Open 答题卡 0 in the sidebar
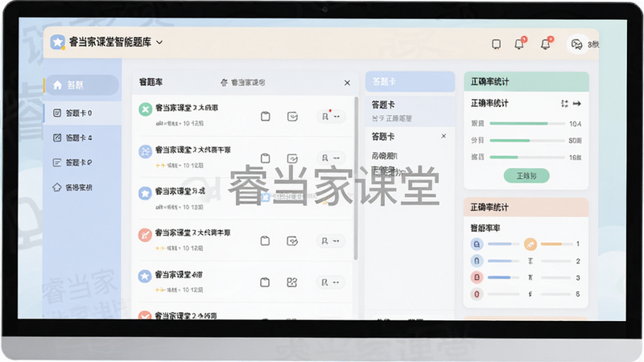 pyautogui.click(x=82, y=113)
